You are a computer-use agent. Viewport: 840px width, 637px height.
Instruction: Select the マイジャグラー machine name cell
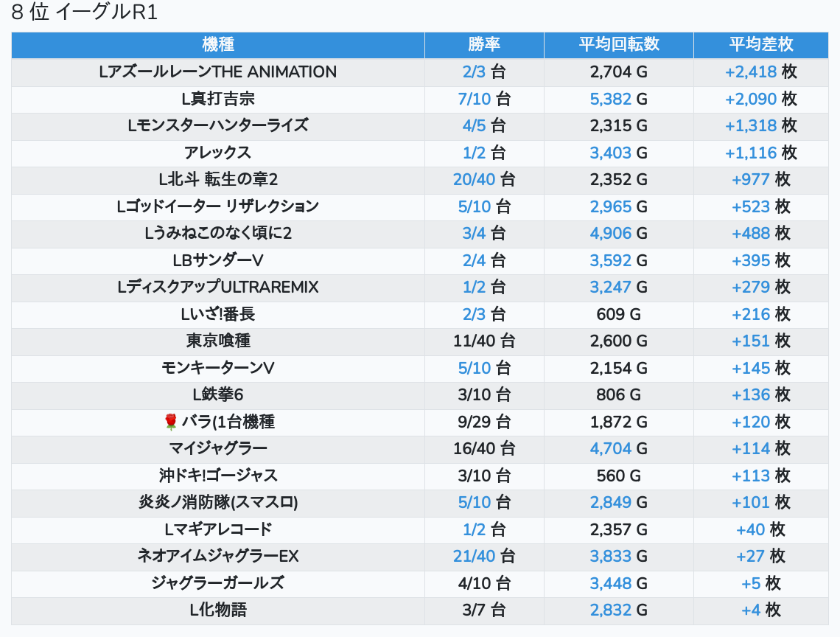coord(218,449)
